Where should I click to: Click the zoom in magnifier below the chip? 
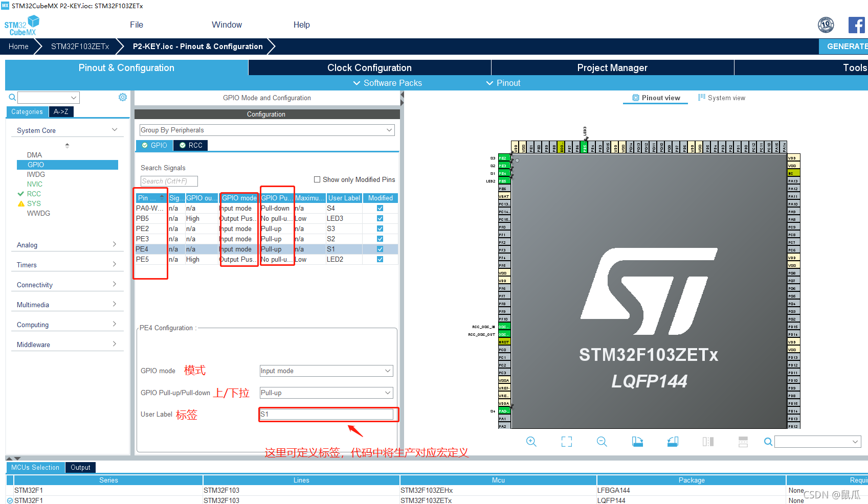[531, 442]
